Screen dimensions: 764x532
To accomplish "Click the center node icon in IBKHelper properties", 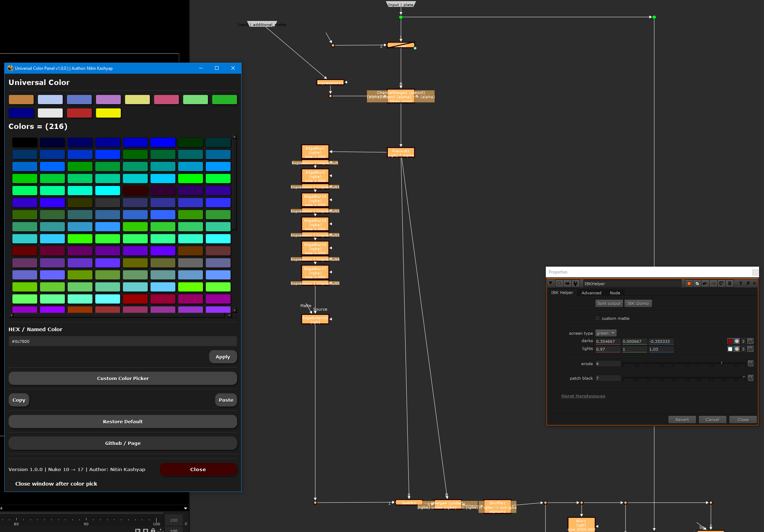I will (559, 283).
